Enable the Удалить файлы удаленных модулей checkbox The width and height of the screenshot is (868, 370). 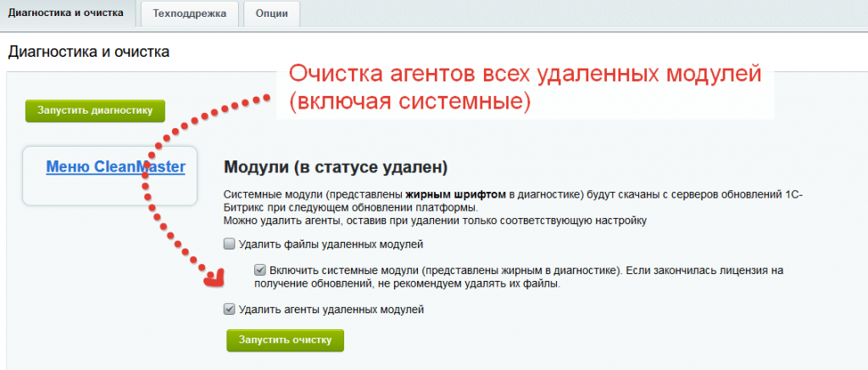click(x=229, y=244)
